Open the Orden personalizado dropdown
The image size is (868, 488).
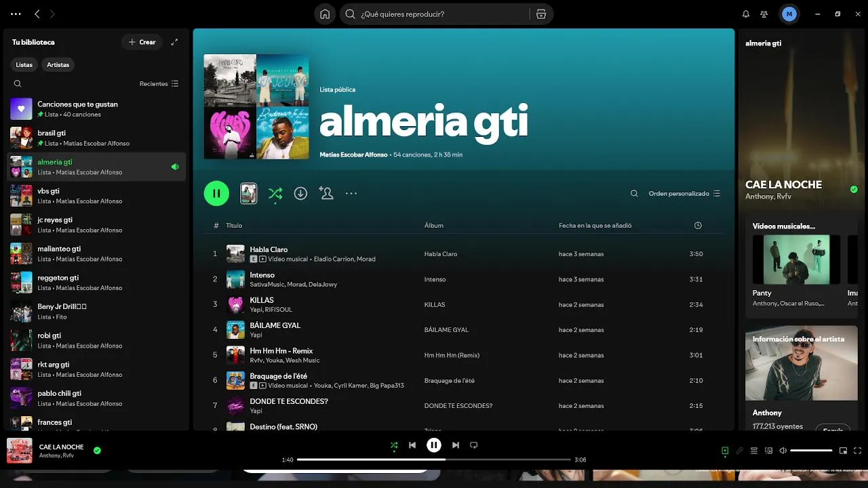[x=685, y=193]
